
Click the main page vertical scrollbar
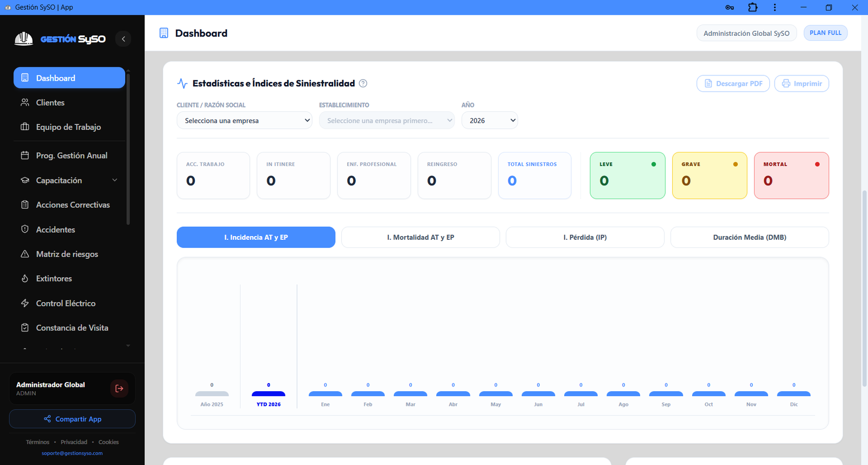click(865, 288)
